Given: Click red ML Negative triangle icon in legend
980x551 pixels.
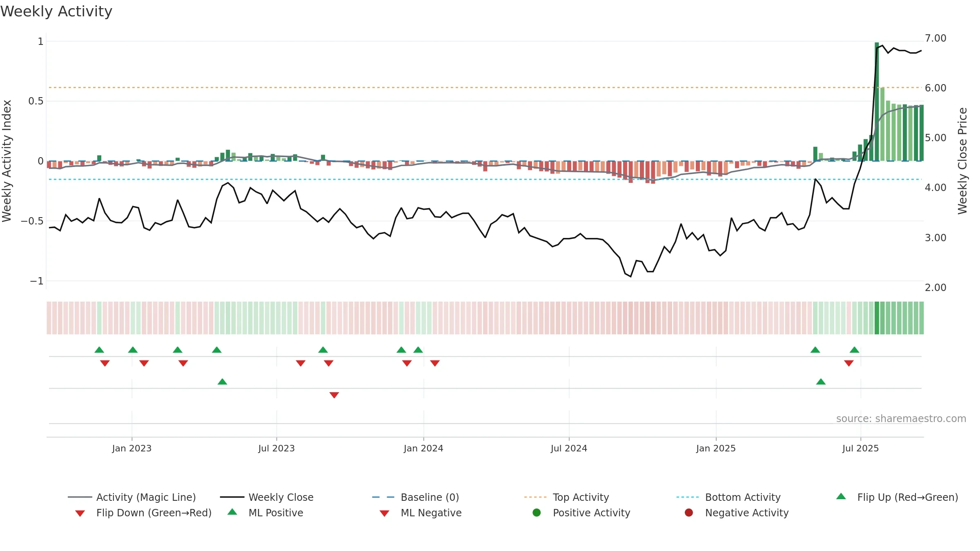Looking at the screenshot, I should pyautogui.click(x=384, y=513).
